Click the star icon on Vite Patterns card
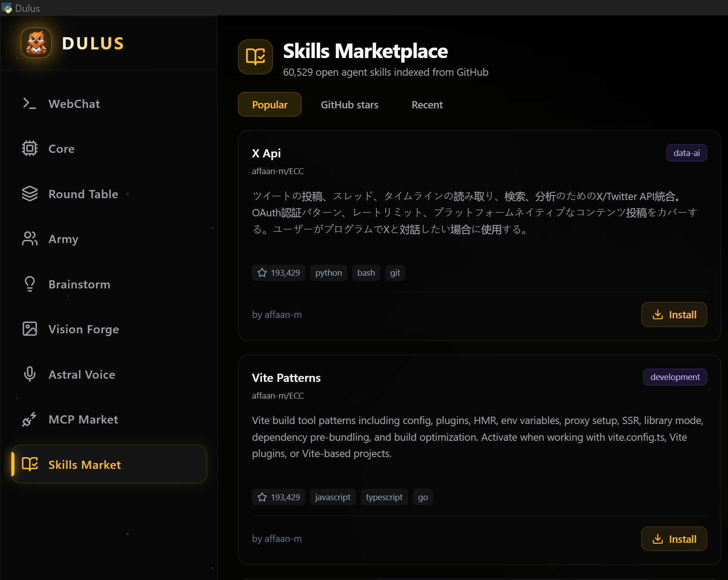This screenshot has height=580, width=728. (x=262, y=497)
